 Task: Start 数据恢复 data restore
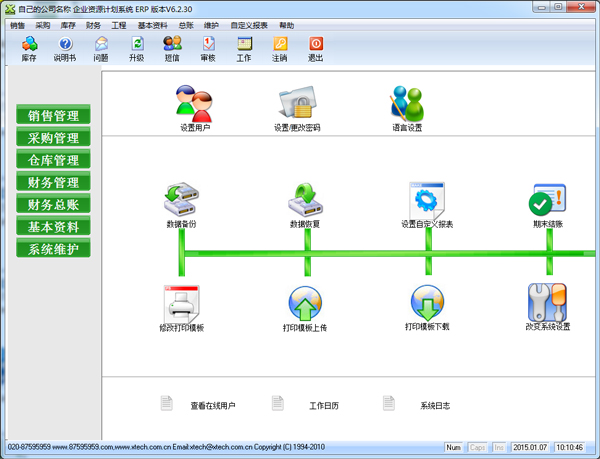click(305, 201)
